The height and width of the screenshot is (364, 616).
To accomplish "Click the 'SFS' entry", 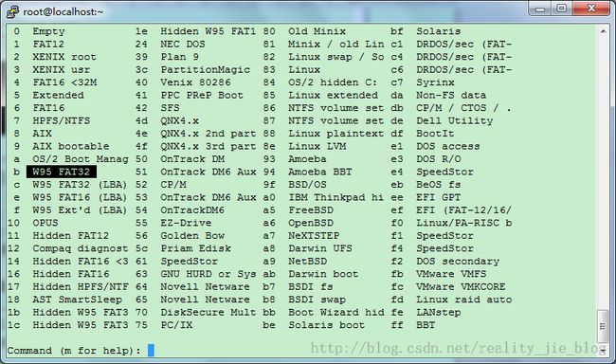I will [x=170, y=108].
